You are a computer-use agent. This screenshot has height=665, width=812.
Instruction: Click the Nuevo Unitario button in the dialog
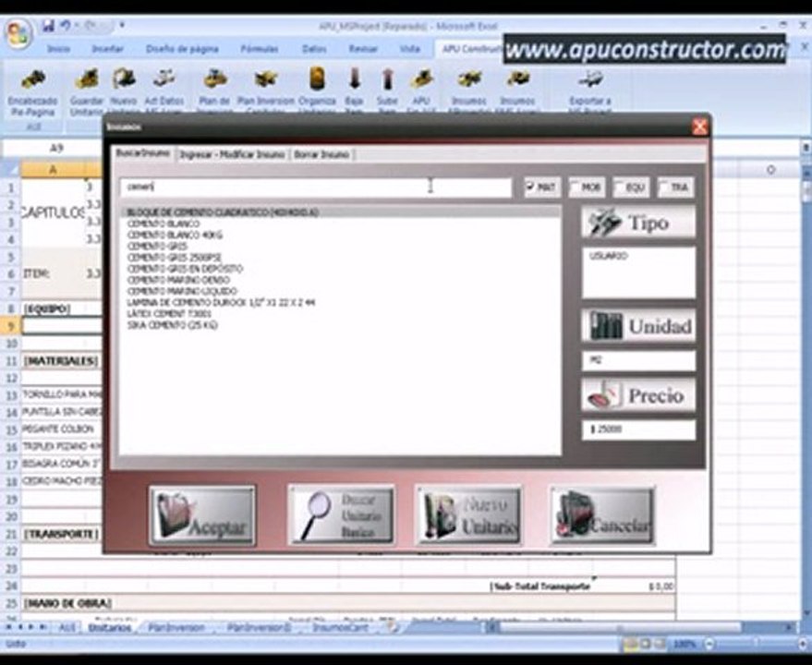469,514
